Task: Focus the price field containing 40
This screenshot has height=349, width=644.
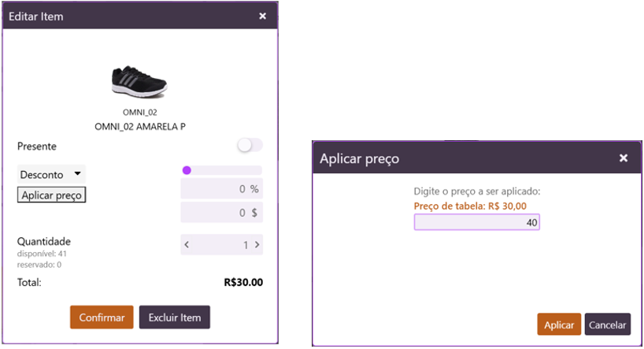Action: 476,223
